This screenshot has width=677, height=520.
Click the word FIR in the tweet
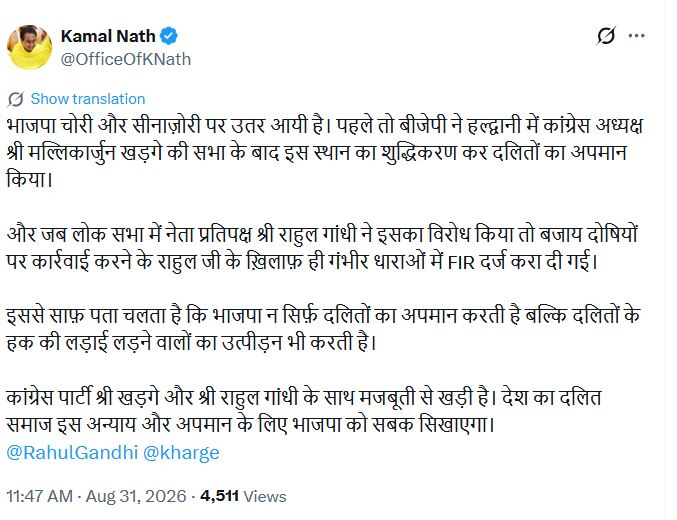[461, 263]
